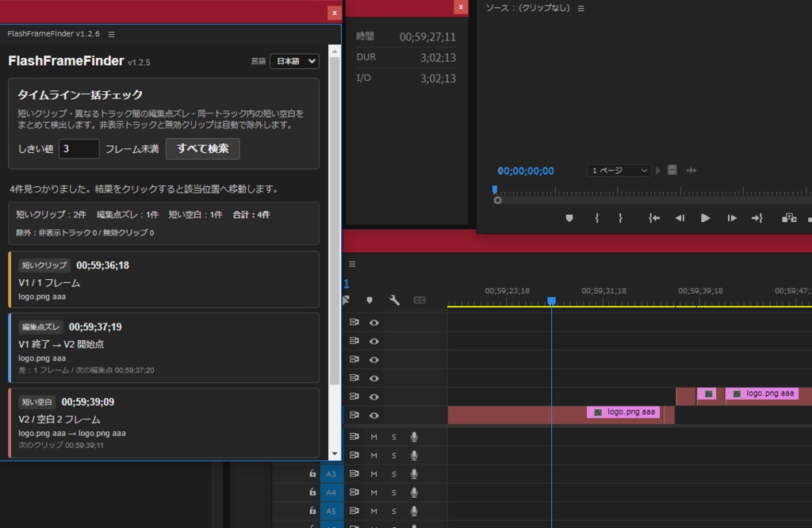Open Timeline display settings wrench
812x528 pixels.
(394, 300)
